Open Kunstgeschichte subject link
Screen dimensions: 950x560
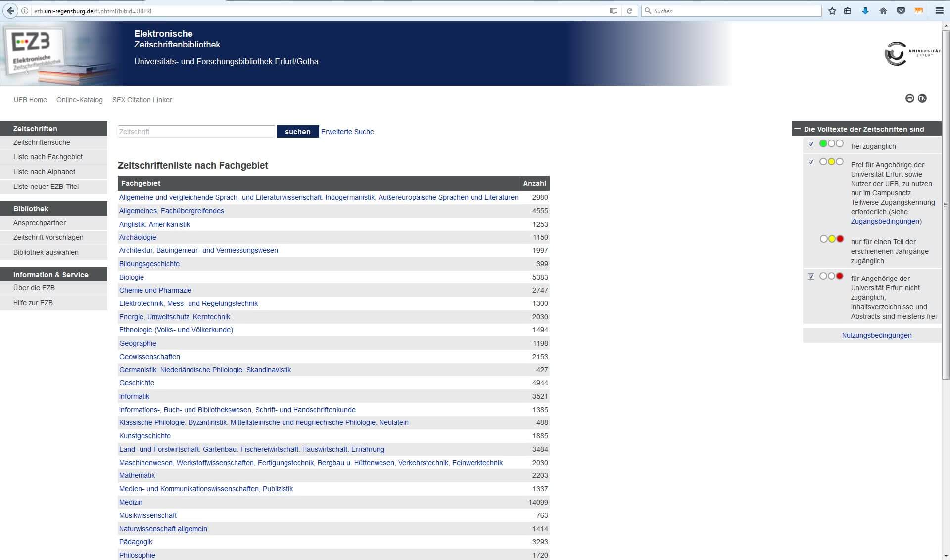145,436
